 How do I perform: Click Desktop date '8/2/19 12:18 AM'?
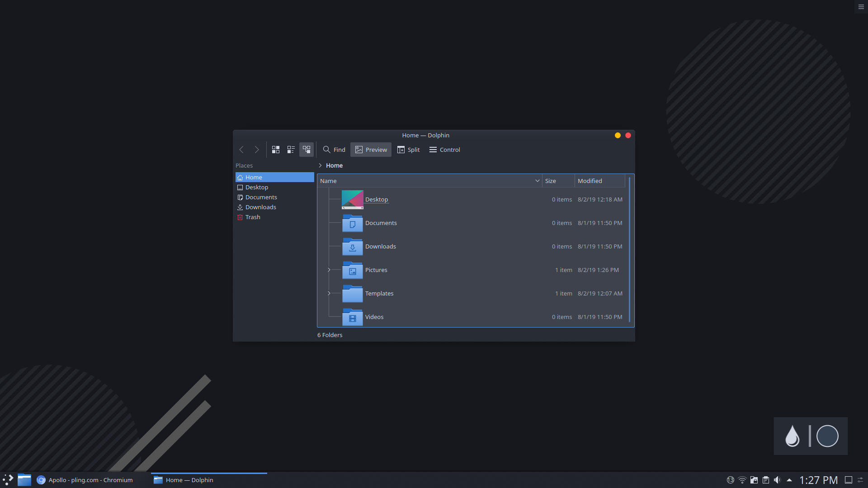600,200
